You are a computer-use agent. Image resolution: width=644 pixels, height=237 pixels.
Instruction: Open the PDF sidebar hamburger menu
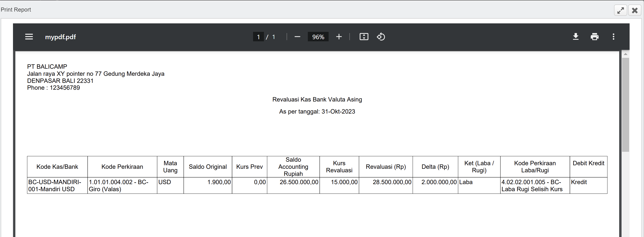29,37
